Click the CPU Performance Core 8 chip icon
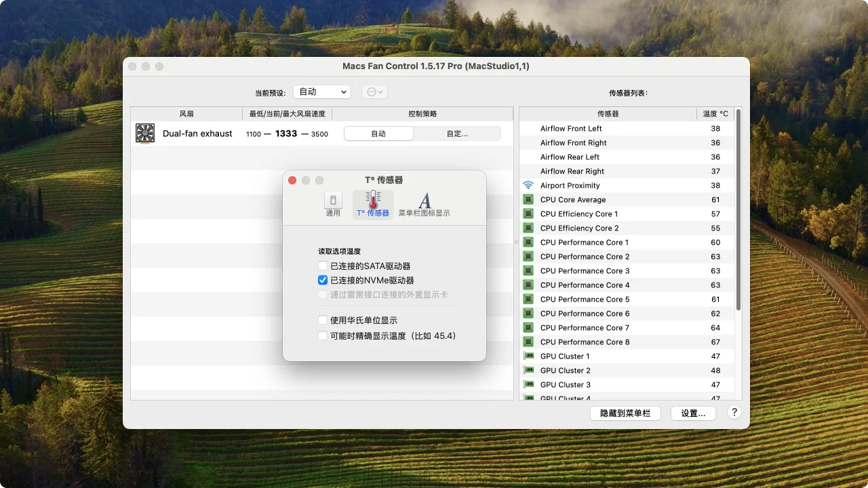This screenshot has height=488, width=868. (528, 342)
